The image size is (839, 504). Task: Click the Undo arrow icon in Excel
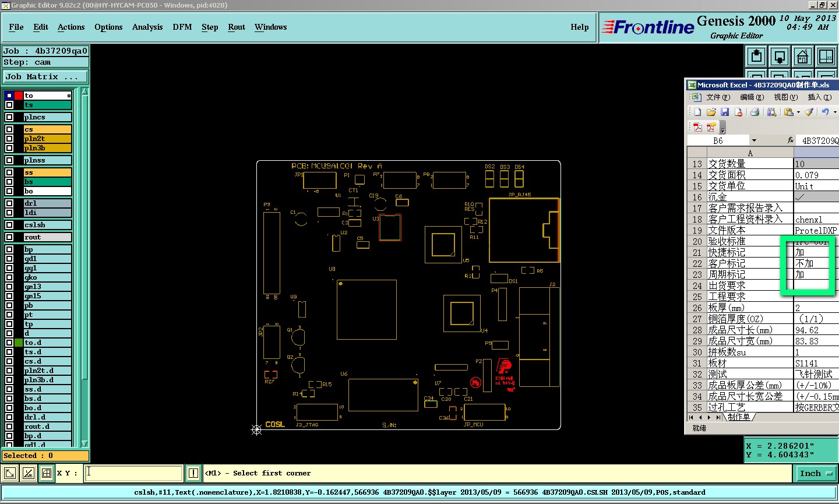point(825,112)
